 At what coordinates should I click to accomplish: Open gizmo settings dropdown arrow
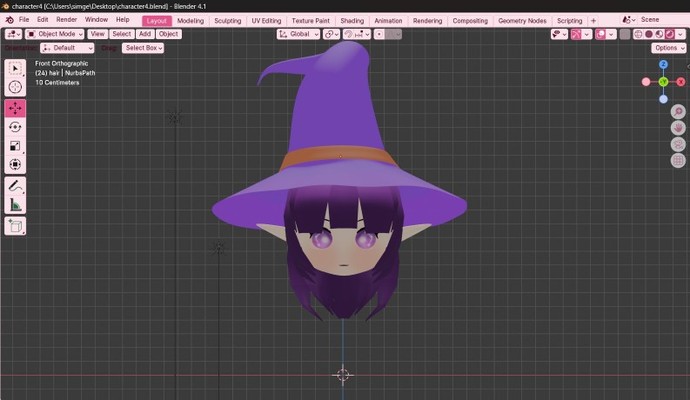pyautogui.click(x=586, y=34)
